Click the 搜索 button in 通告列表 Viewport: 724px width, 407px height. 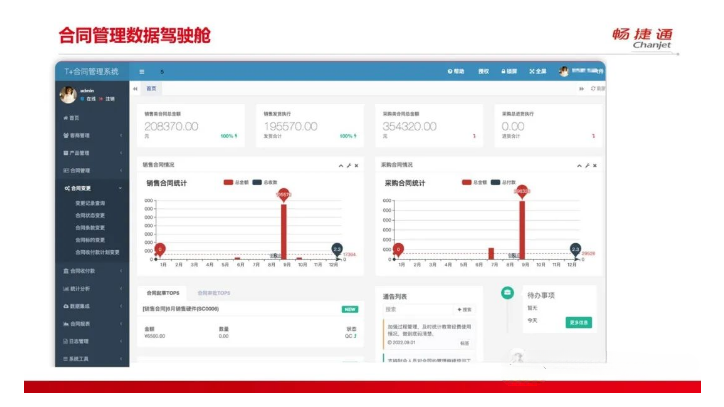coord(465,310)
